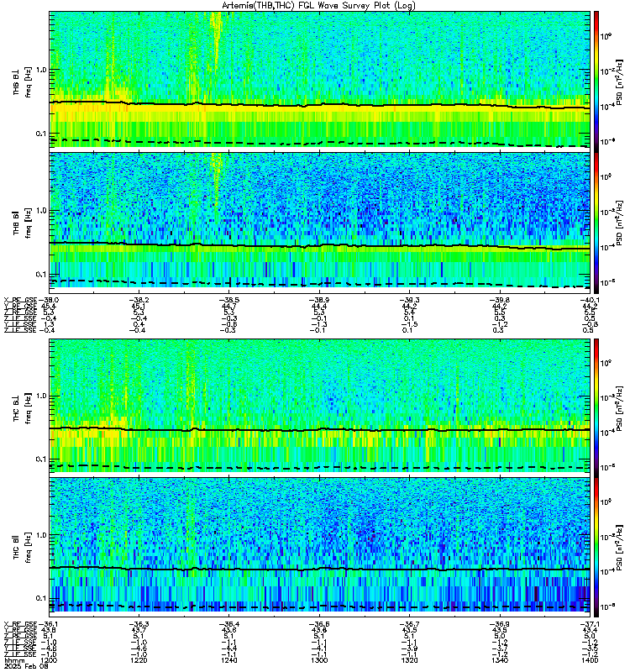Click the THB X_RE_GSE value '-40.1'
This screenshot has height=672, width=630.
click(x=590, y=300)
